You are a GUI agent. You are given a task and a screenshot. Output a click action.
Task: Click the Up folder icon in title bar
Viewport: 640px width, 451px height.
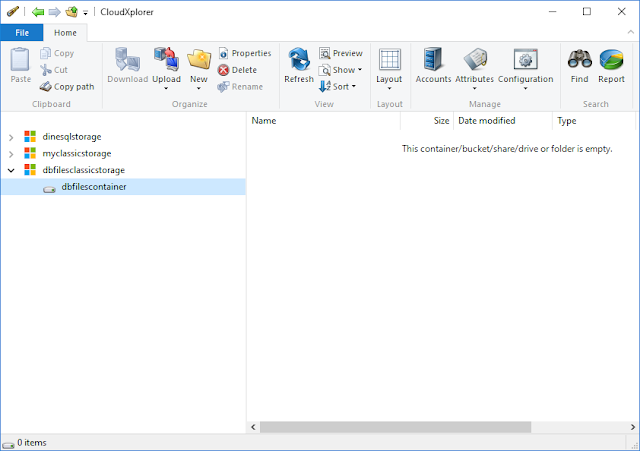(x=71, y=12)
